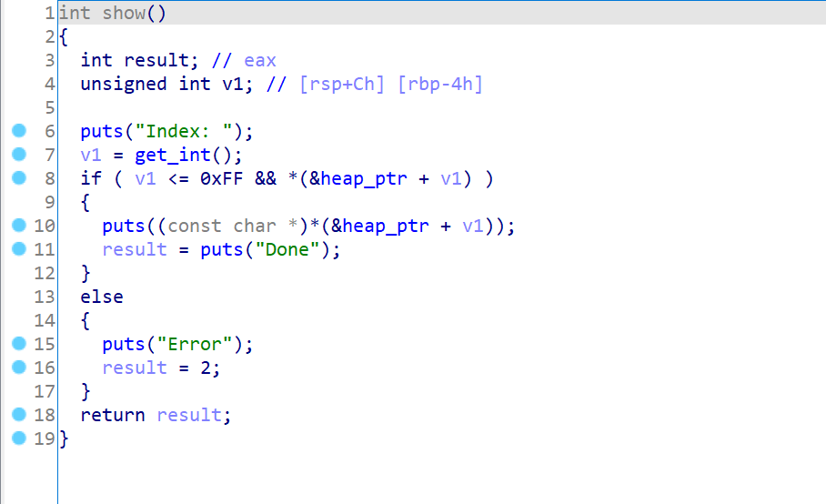Screen dimensions: 826x504
Task: Toggle the breakpoint dot on line 11
Action: 19,248
